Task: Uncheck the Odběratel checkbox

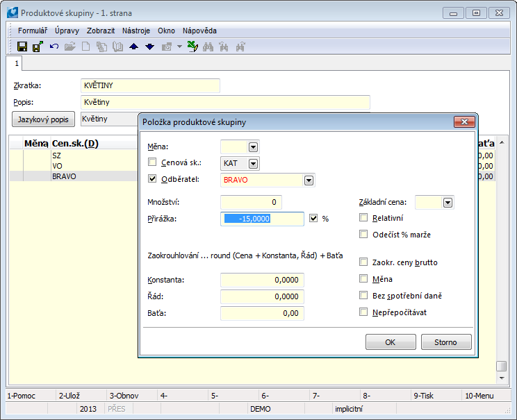Action: pyautogui.click(x=153, y=180)
